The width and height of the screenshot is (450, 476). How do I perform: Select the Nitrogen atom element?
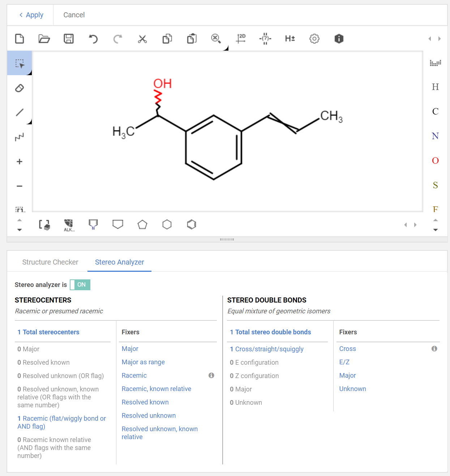point(435,136)
